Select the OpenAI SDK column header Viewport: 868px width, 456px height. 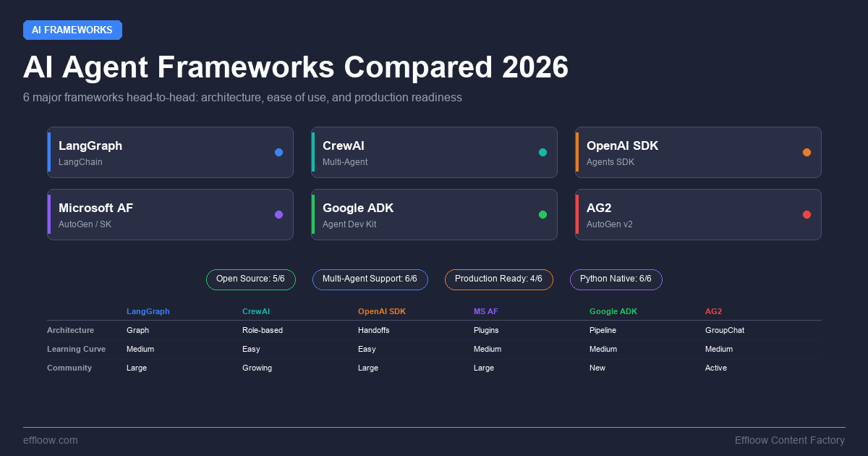382,311
